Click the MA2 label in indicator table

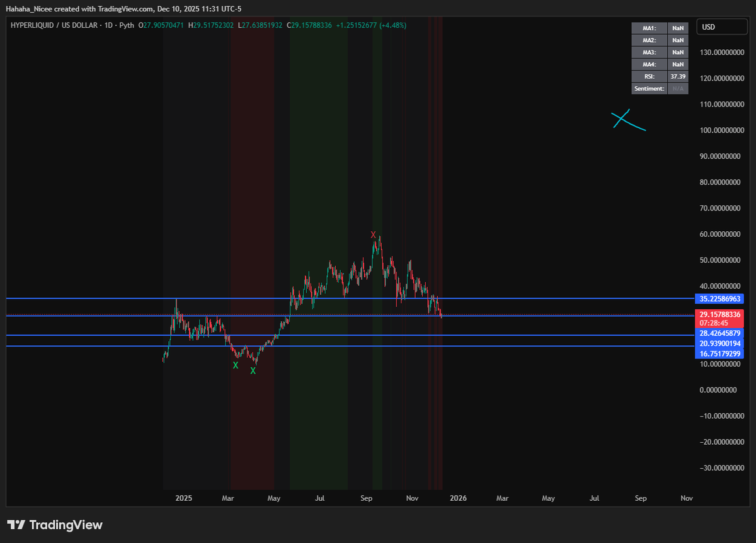pos(649,40)
